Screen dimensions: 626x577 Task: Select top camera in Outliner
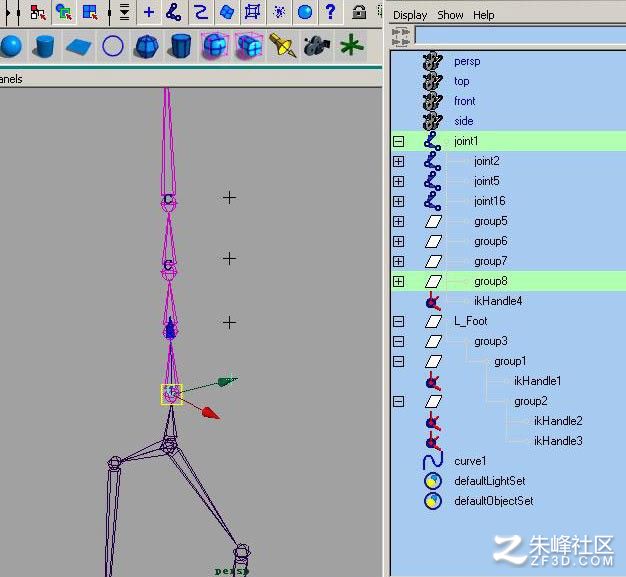(462, 81)
